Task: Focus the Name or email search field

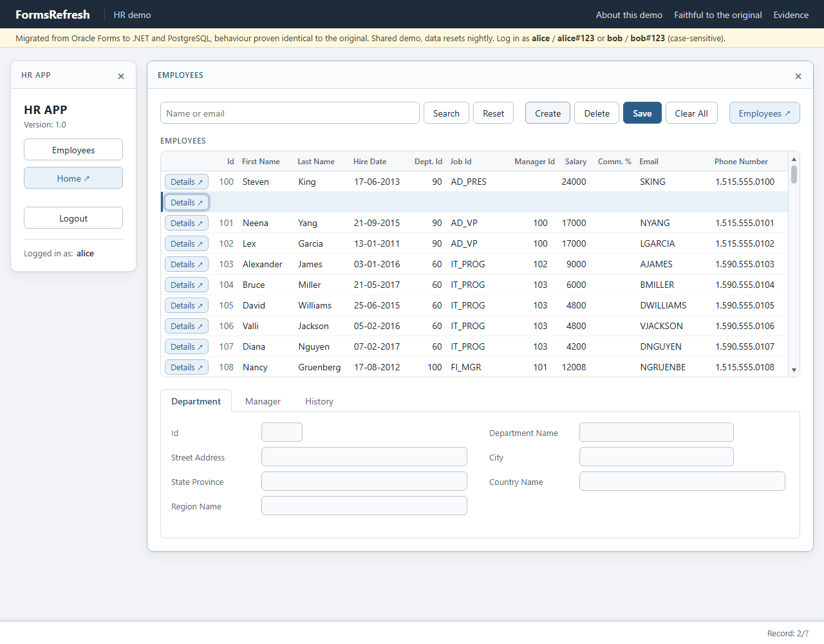Action: (290, 113)
